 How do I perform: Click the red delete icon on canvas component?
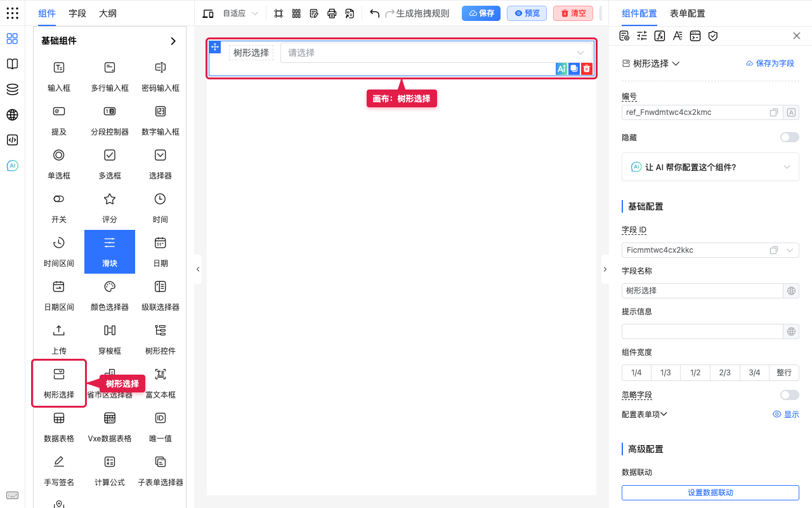pyautogui.click(x=587, y=69)
